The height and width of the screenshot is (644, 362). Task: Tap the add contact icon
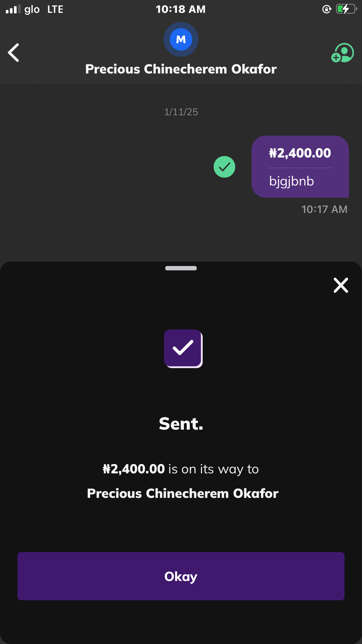pos(342,53)
